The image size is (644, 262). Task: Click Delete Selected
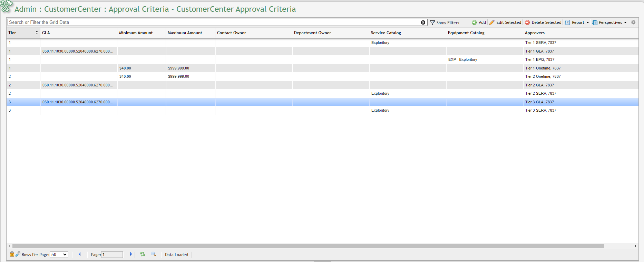pos(543,22)
